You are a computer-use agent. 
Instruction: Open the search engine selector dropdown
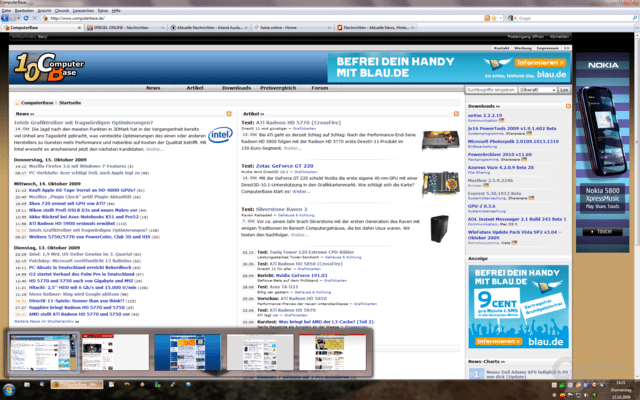pos(511,18)
